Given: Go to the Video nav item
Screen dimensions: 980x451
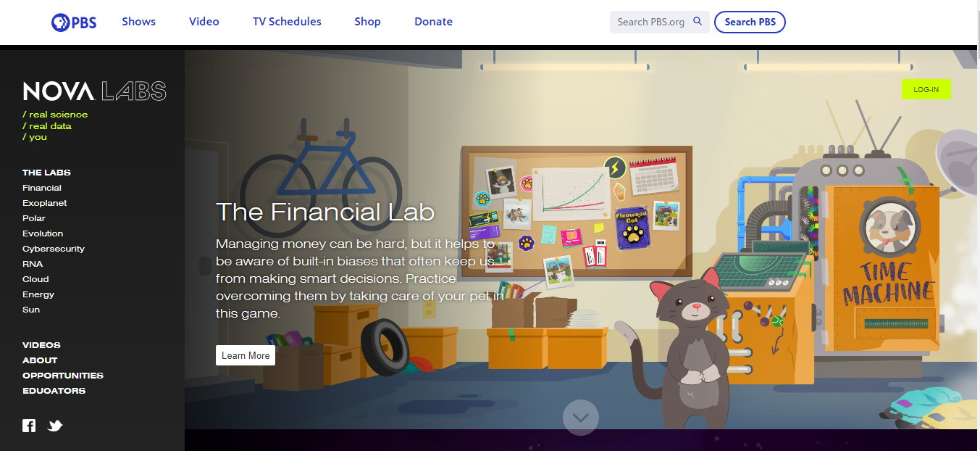Looking at the screenshot, I should point(204,22).
